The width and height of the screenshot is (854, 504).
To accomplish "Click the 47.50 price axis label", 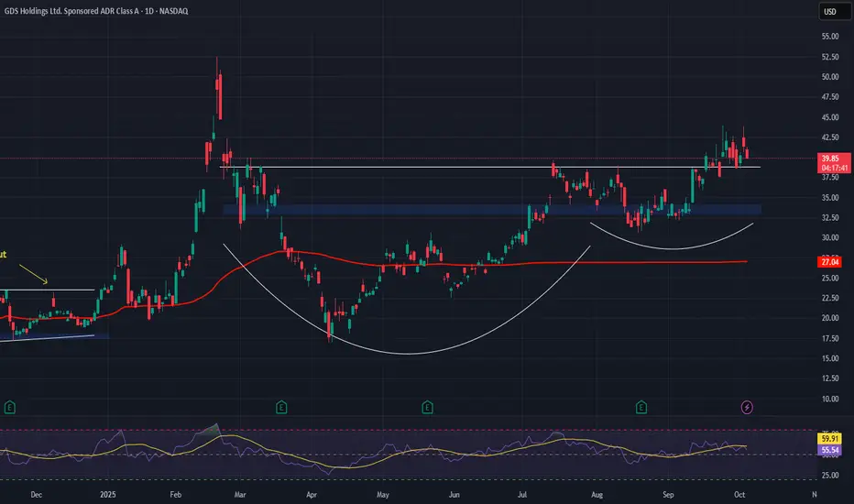I will pos(830,97).
